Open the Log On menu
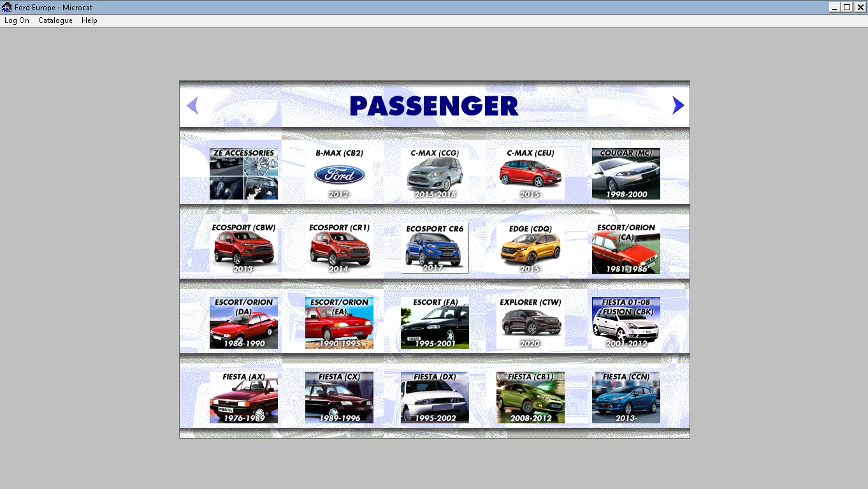The width and height of the screenshot is (868, 489). click(17, 20)
